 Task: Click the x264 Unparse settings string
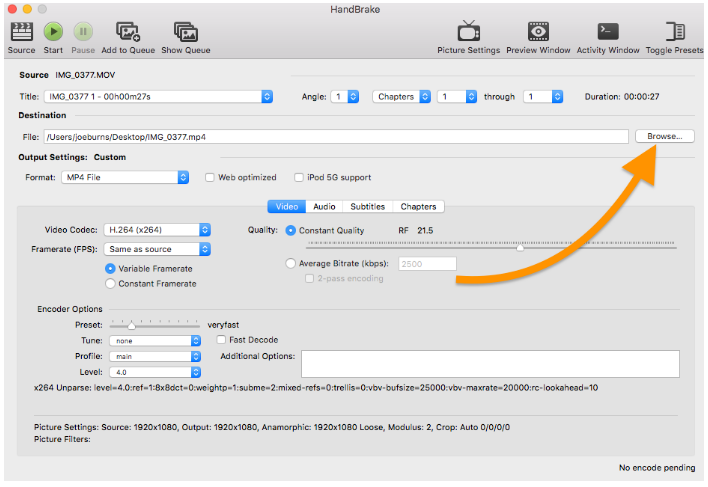click(x=316, y=388)
